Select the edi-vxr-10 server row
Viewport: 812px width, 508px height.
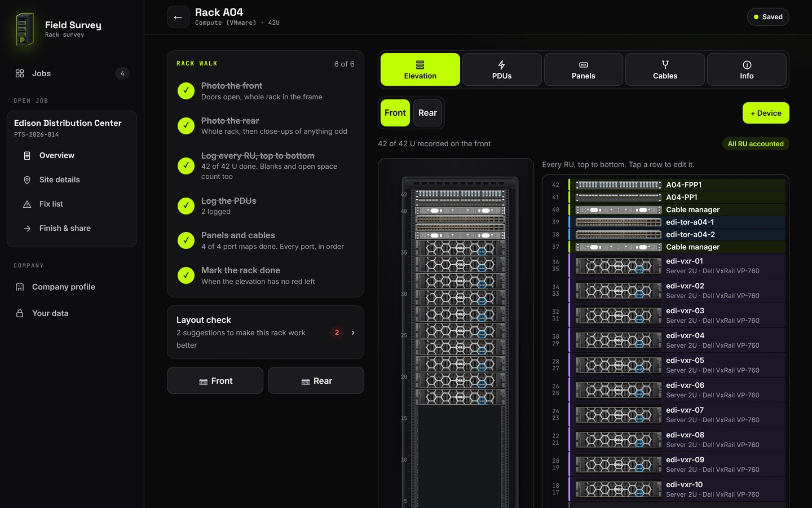tap(677, 489)
